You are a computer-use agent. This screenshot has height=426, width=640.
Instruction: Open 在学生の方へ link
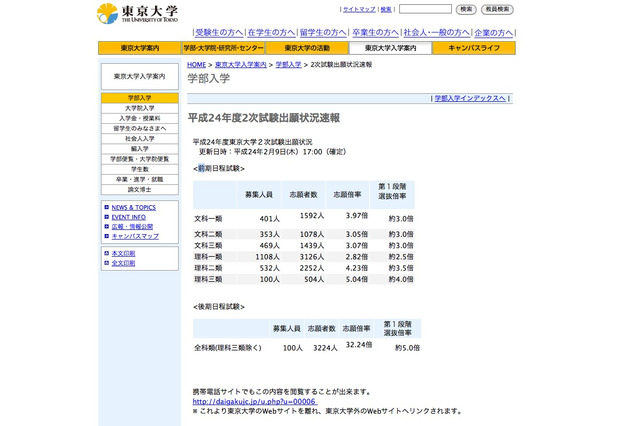pyautogui.click(x=271, y=33)
